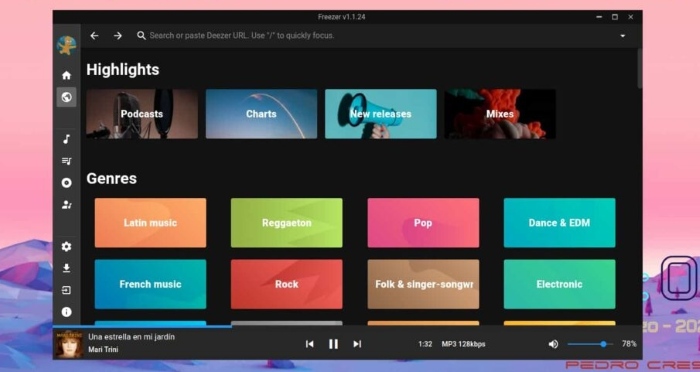Screen dimensions: 700x372
Task: Mute audio with speaker icon
Action: (x=553, y=344)
